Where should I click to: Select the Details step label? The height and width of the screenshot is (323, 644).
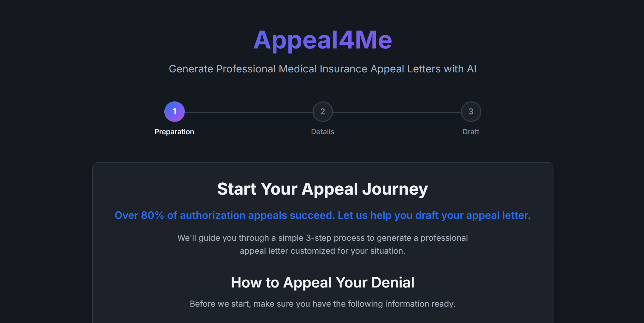323,131
